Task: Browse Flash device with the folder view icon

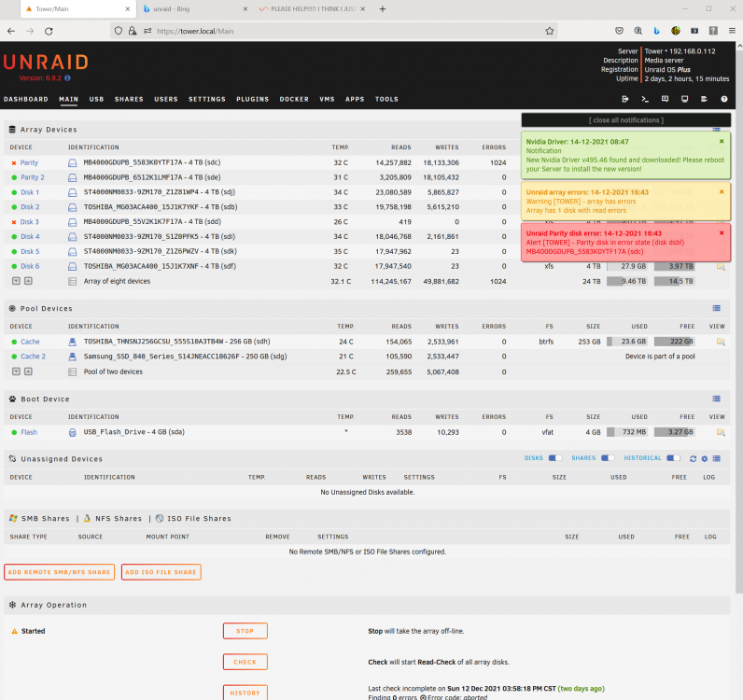Action: (x=721, y=432)
